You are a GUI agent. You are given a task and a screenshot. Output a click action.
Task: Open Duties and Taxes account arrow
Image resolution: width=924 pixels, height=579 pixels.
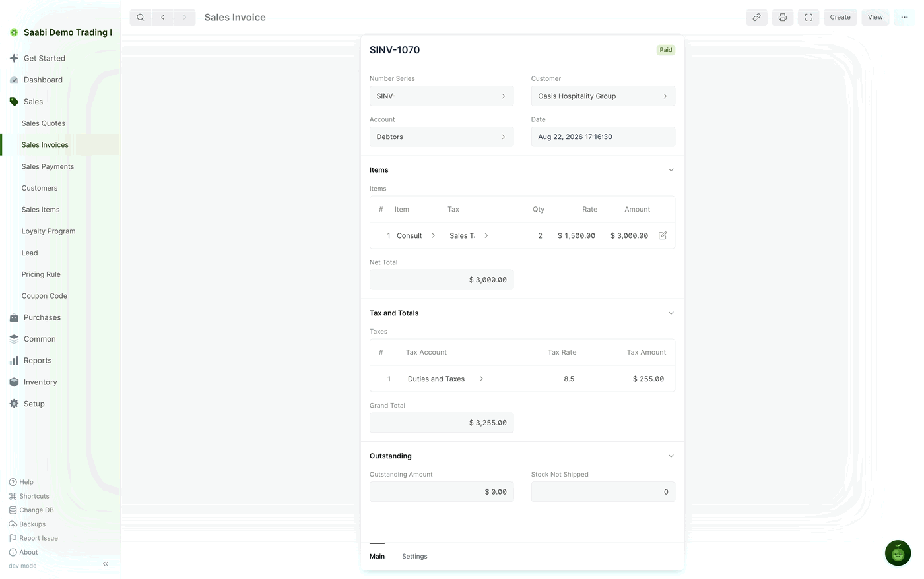(x=481, y=379)
